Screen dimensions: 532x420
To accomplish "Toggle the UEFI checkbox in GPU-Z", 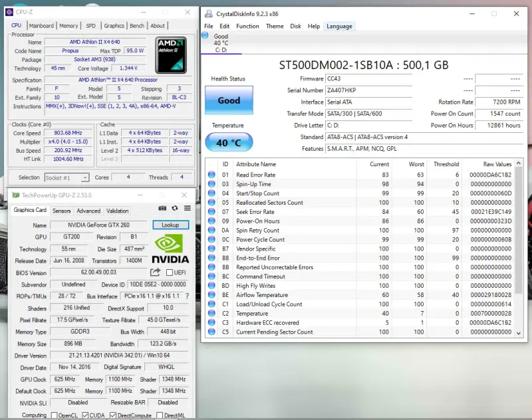I will 170,272.
